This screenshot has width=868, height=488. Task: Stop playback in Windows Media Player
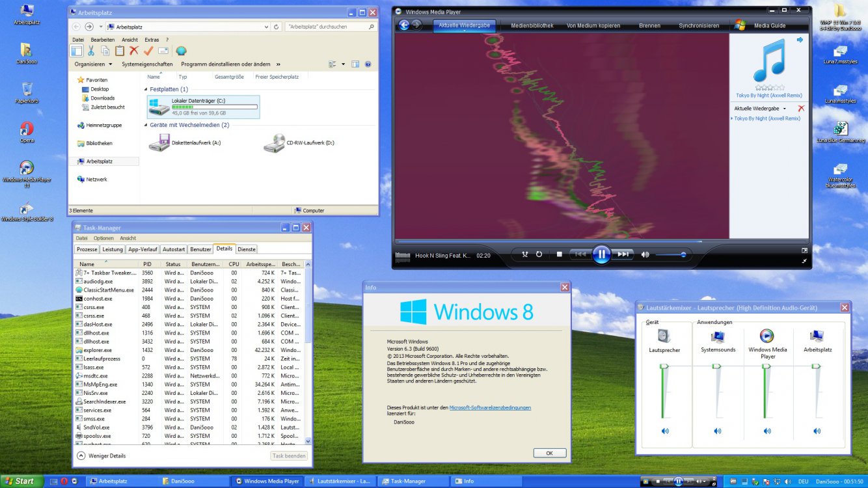559,254
